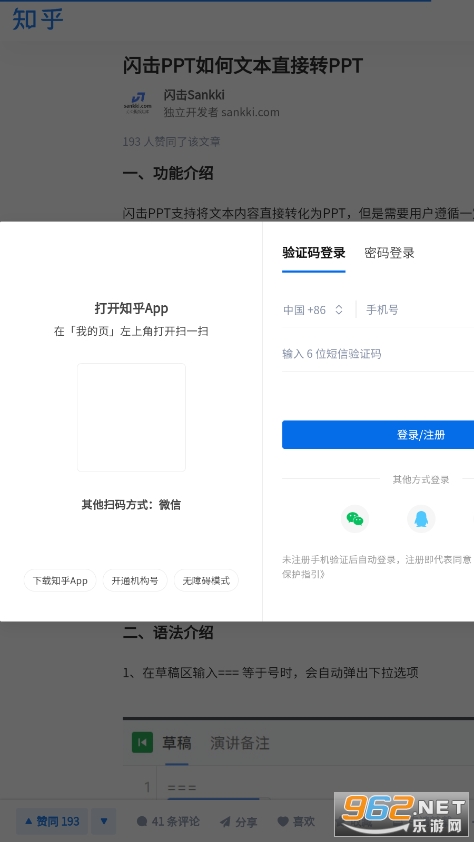The width and height of the screenshot is (474, 842).
Task: Log in with QQ penguin icon
Action: click(x=421, y=519)
